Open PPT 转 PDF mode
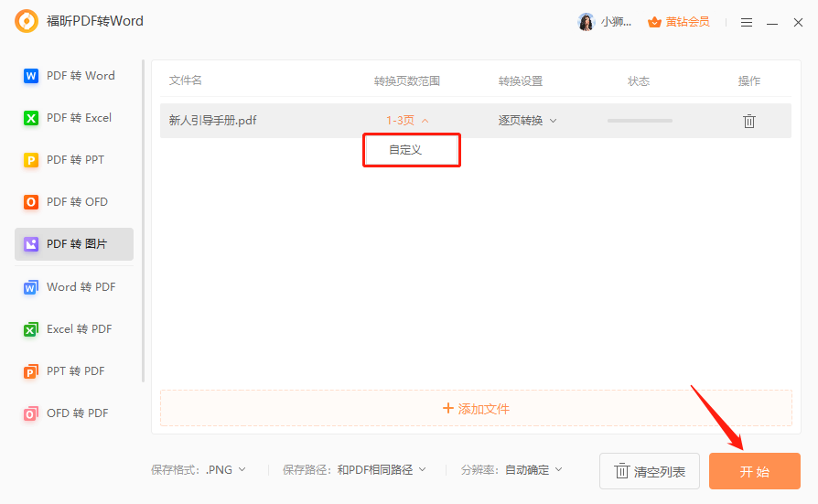This screenshot has width=818, height=504. [74, 371]
